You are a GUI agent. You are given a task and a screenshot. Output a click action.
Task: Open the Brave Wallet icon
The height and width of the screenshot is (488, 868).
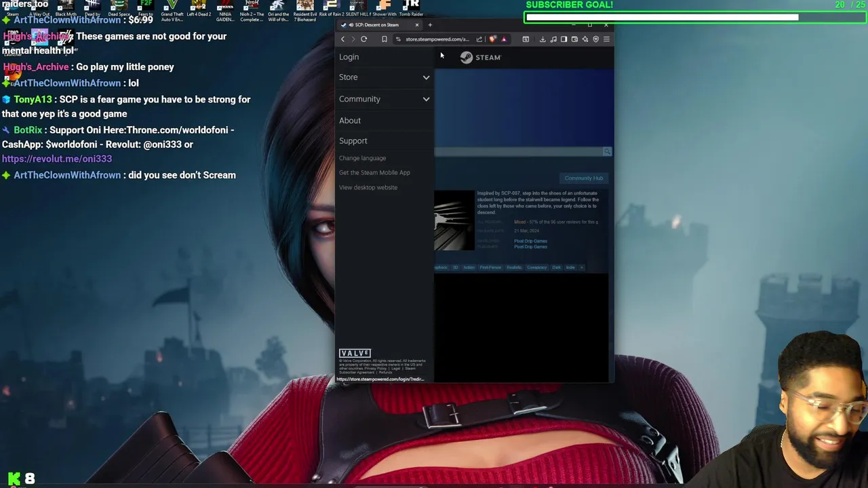click(574, 39)
